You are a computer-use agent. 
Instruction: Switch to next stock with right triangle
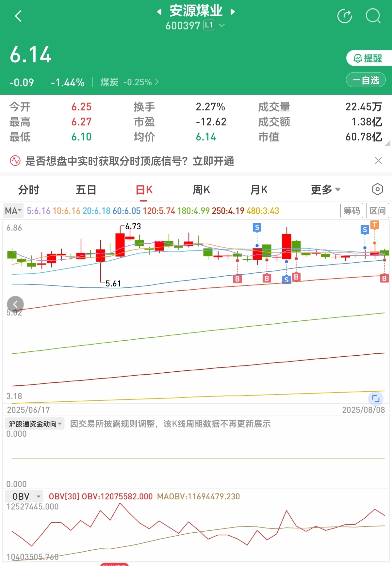(x=233, y=12)
